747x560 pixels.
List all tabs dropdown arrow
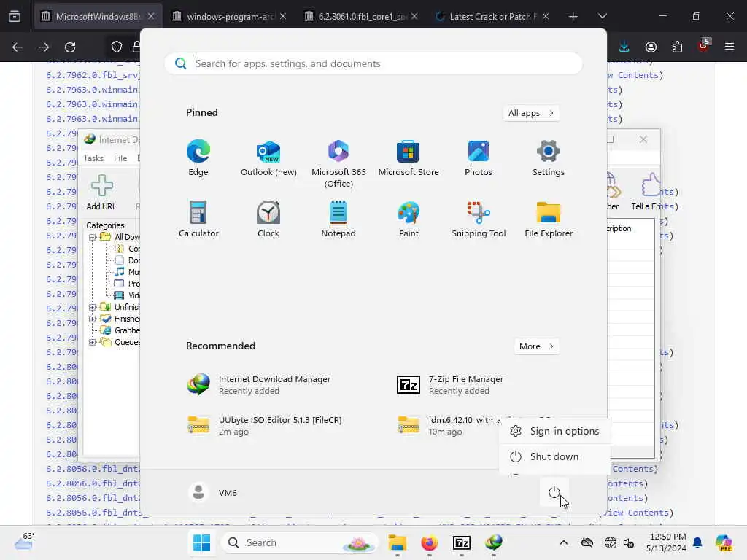tap(602, 16)
